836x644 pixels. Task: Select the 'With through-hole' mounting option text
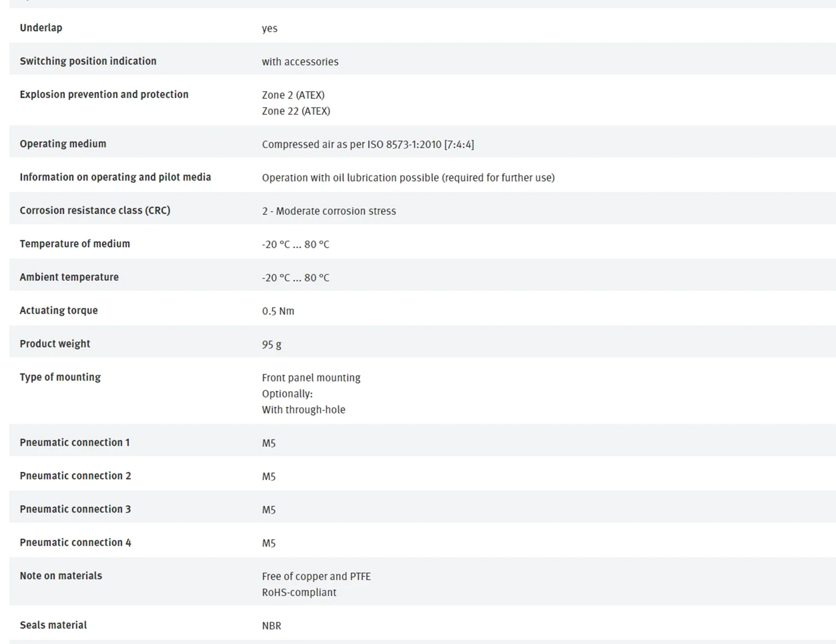pyautogui.click(x=304, y=409)
